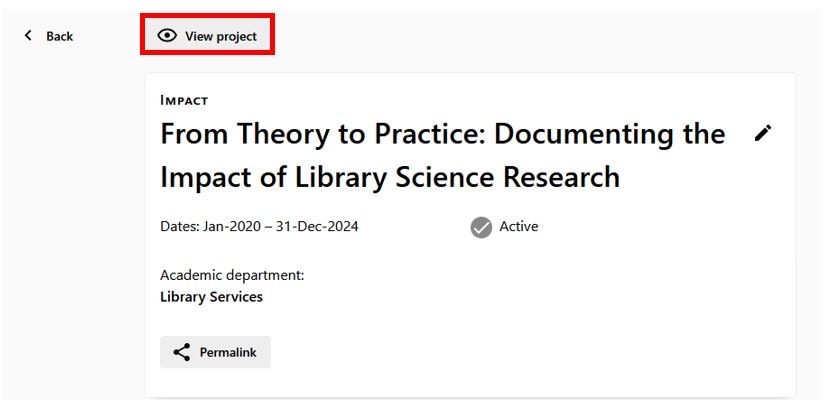Open the View project text link
The width and height of the screenshot is (826, 408).
(221, 36)
